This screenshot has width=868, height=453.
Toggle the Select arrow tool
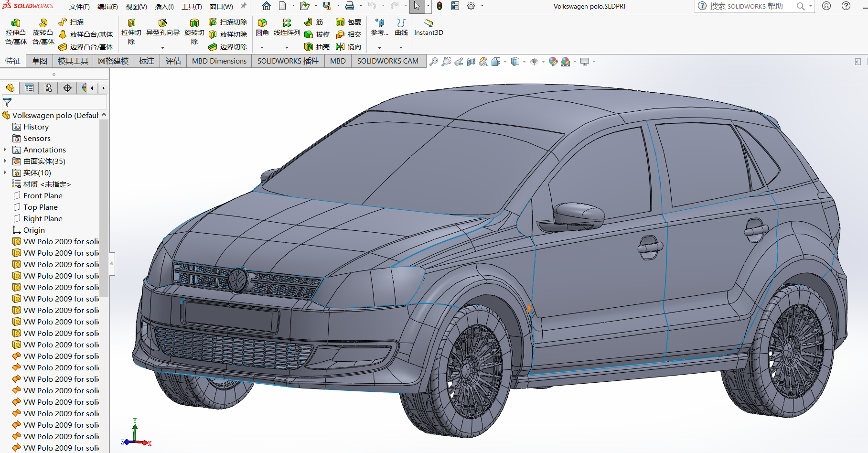click(x=417, y=6)
